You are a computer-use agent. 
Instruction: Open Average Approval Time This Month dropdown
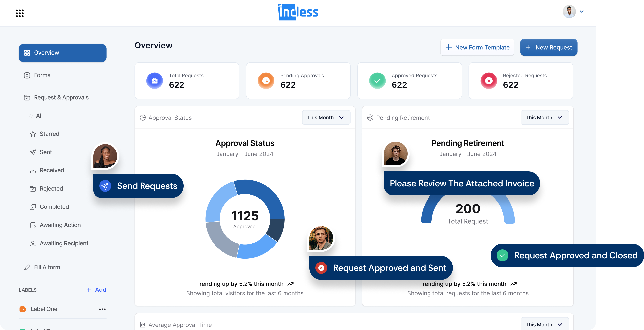(x=544, y=324)
